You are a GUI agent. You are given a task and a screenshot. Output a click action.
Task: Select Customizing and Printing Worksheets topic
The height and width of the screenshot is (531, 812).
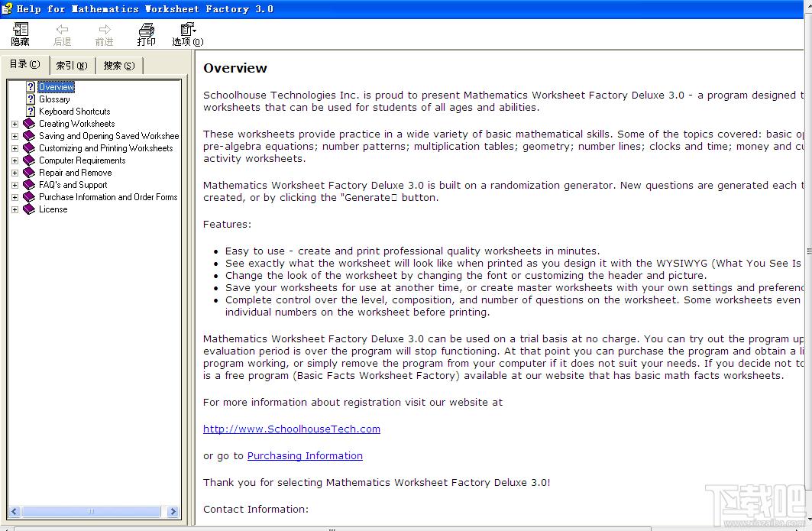point(105,148)
